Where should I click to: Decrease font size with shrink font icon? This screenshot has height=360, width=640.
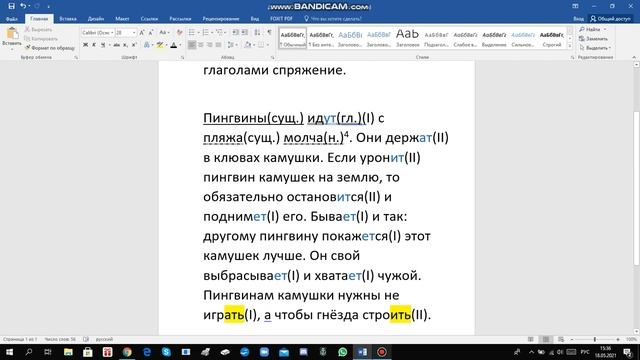tap(151, 33)
